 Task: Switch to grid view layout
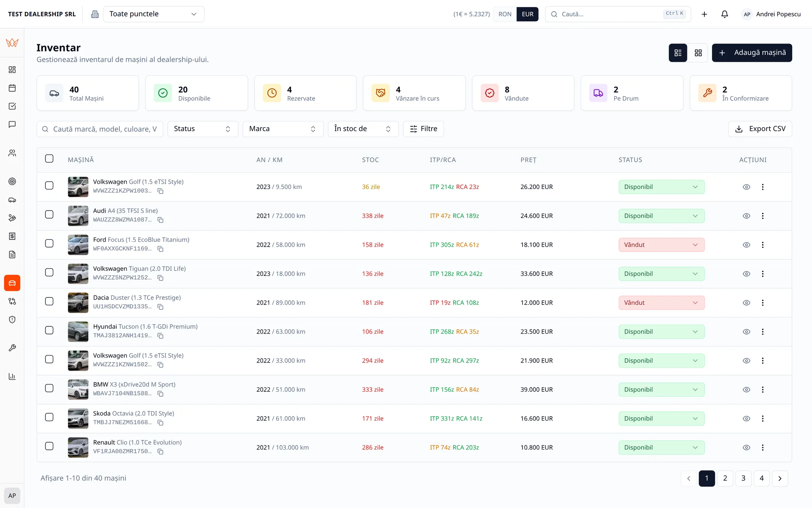click(698, 53)
